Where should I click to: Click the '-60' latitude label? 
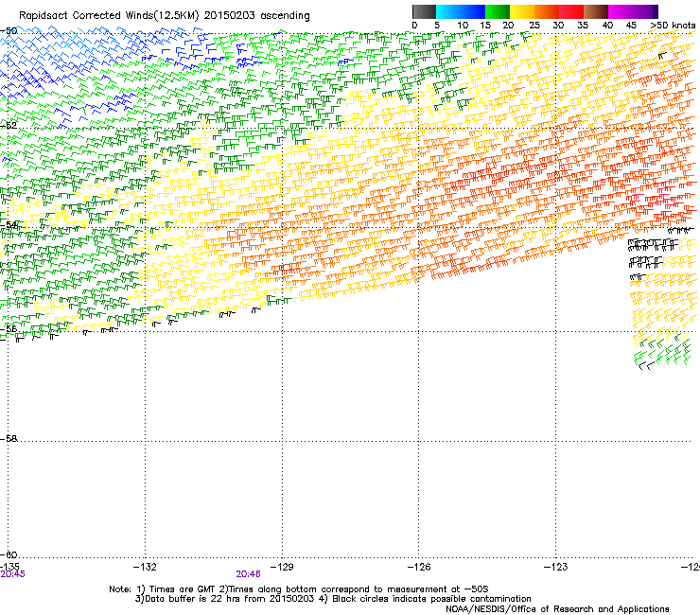pos(9,554)
